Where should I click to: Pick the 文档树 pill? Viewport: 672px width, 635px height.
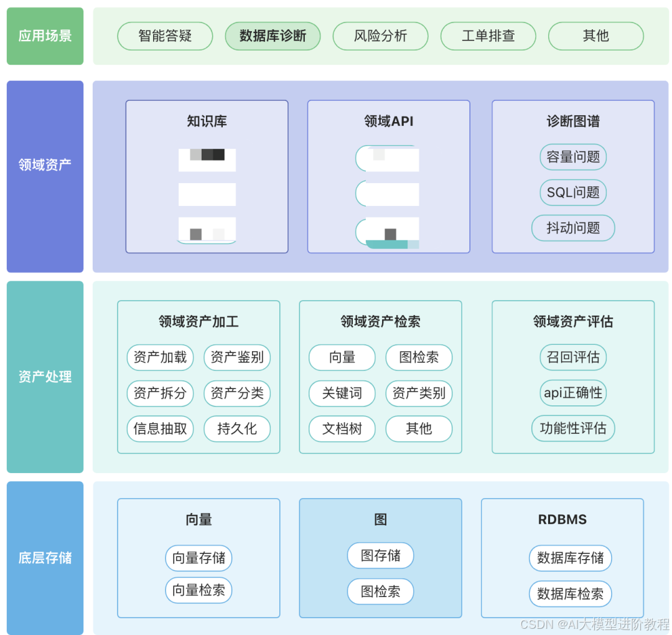click(342, 429)
